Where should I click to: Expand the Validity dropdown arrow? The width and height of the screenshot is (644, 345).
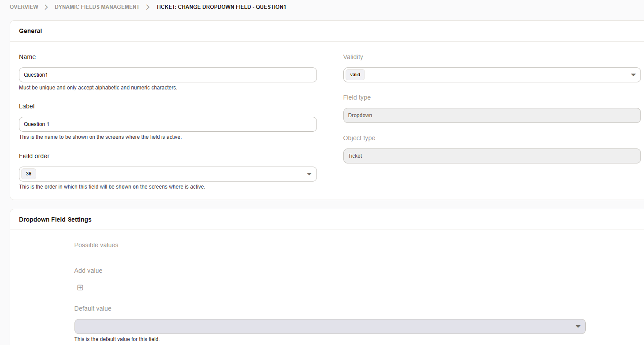633,75
